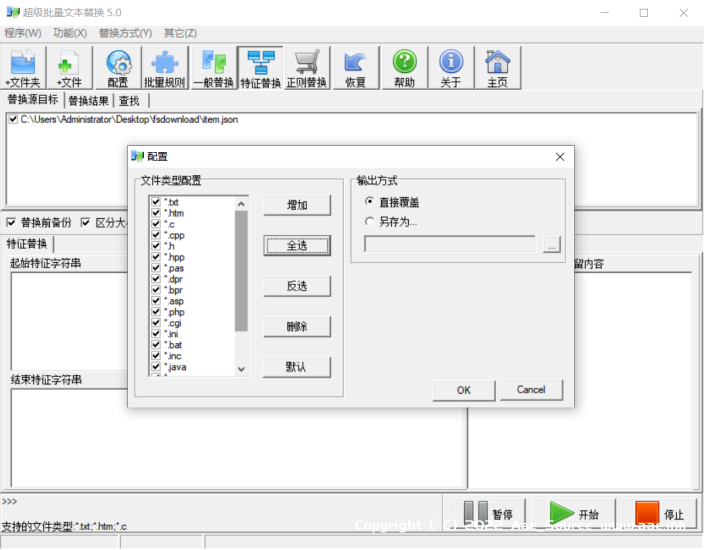
Task: Click the 恢复 restore arrow icon
Action: point(356,68)
